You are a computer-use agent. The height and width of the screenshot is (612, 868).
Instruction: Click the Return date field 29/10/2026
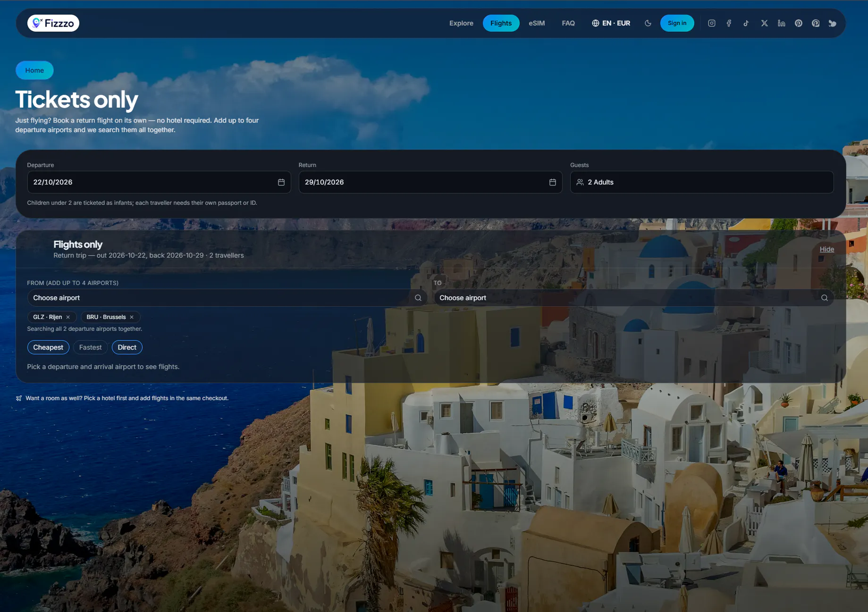pos(430,182)
